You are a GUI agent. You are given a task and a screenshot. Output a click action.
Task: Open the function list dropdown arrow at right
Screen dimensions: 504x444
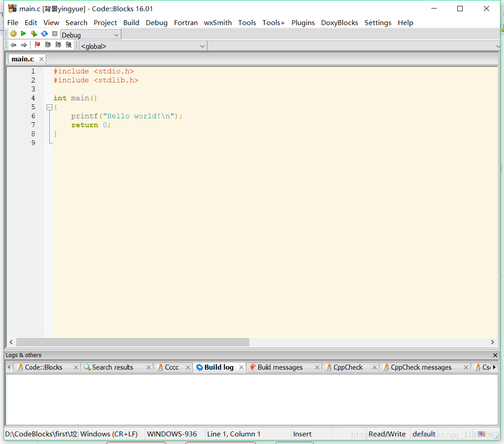coord(498,46)
